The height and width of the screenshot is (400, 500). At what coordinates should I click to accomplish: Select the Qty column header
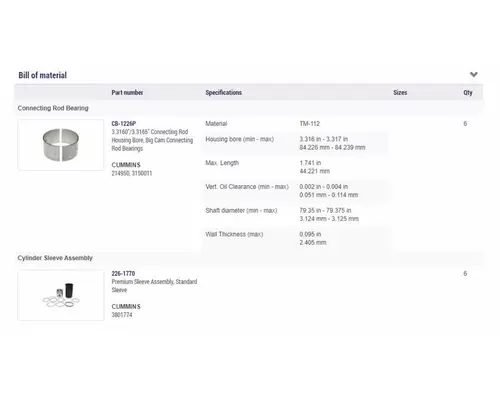[x=468, y=92]
